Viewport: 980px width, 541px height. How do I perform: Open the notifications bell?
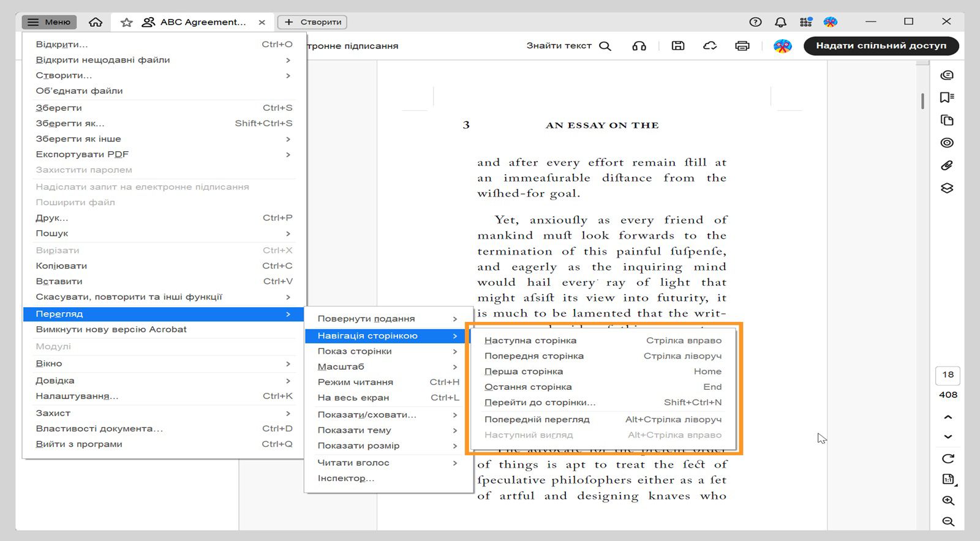point(780,22)
